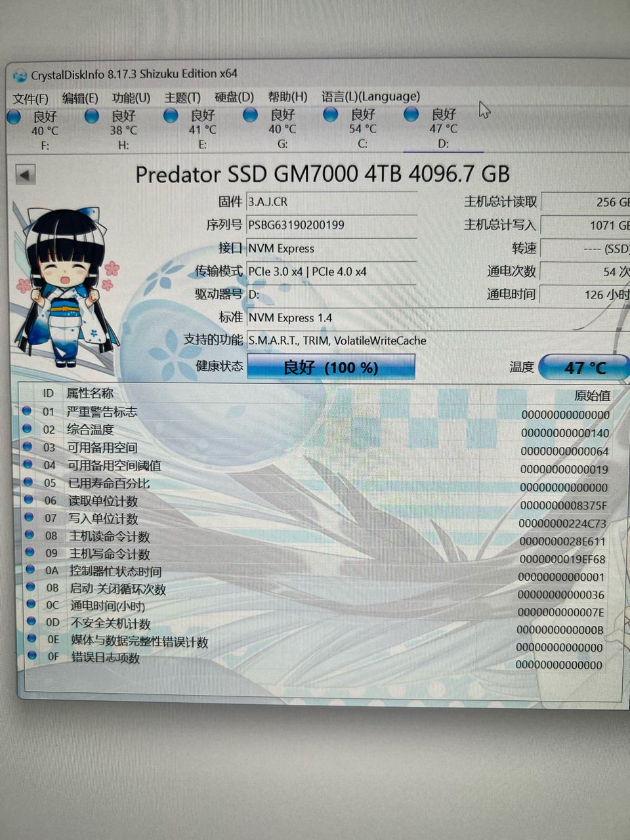The image size is (630, 840).
Task: Click the blue indicator for attribute 01 严重警告标志
Action: click(x=28, y=411)
